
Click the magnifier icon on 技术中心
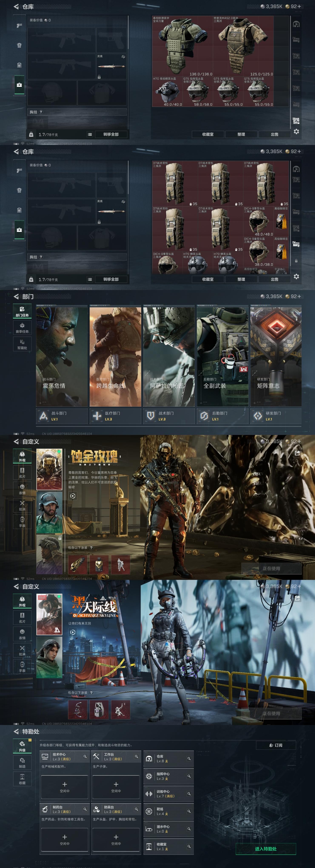coord(85,756)
